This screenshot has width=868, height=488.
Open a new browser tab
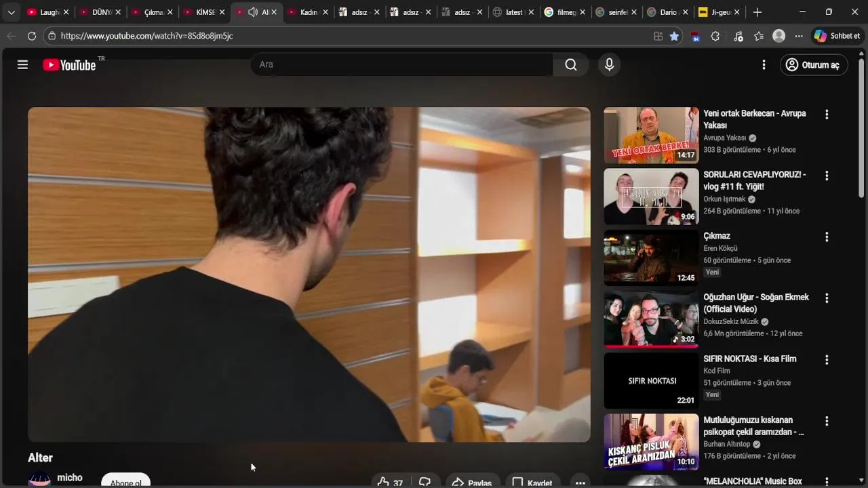pyautogui.click(x=757, y=12)
